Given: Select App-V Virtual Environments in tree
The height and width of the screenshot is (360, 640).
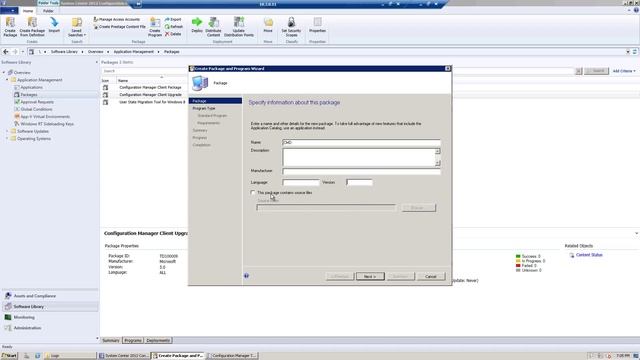Looking at the screenshot, I should click(x=45, y=117).
